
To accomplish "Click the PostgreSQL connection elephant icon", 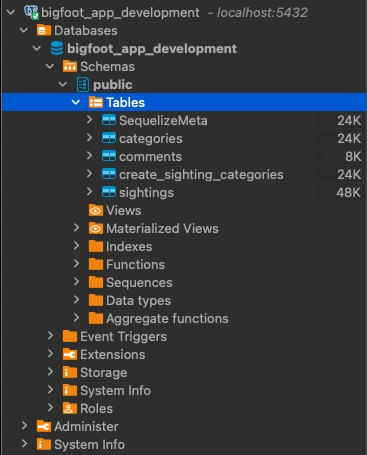I will (x=31, y=13).
